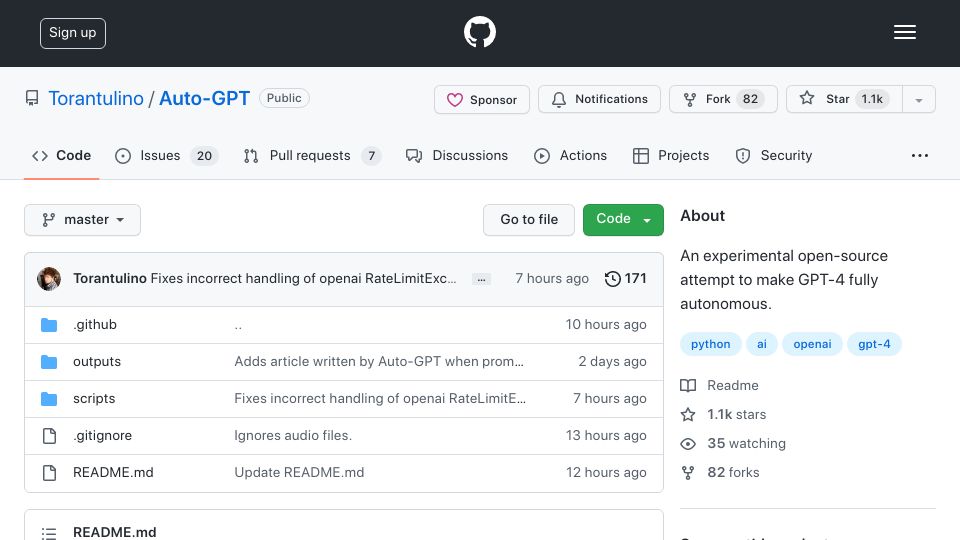Show more repository tabs ellipsis
The width and height of the screenshot is (960, 540).
(920, 156)
